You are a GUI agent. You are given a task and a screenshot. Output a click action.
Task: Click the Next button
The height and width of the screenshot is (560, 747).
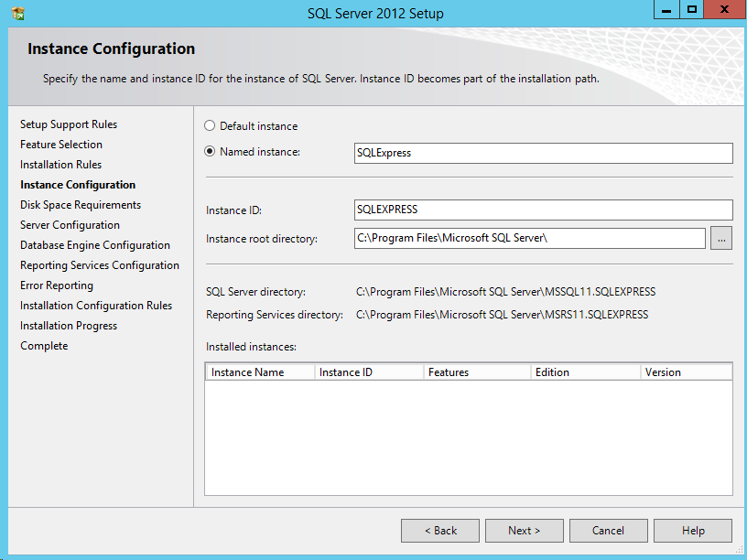pyautogui.click(x=525, y=531)
